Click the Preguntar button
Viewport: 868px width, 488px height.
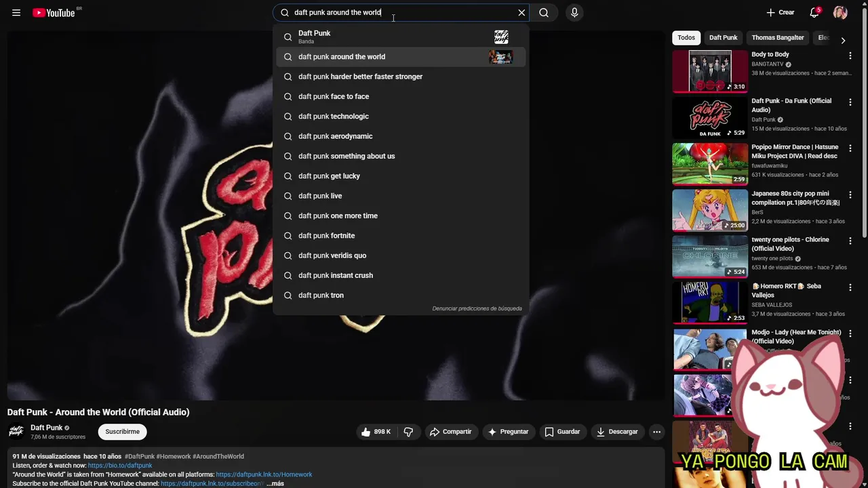tap(509, 432)
